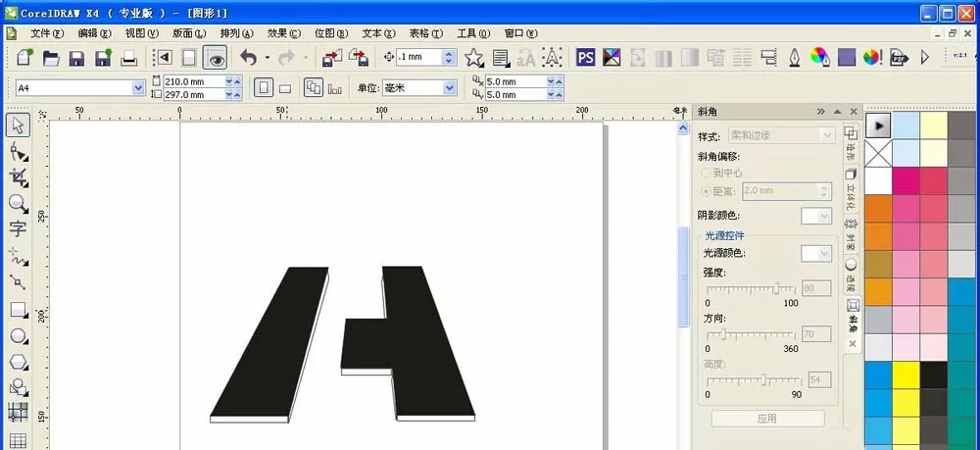Open the 效果 menu
Viewport: 980px width, 450px height.
point(284,33)
